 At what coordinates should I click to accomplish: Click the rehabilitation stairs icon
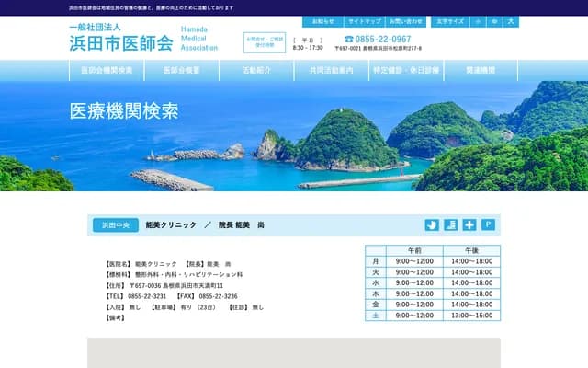450,224
